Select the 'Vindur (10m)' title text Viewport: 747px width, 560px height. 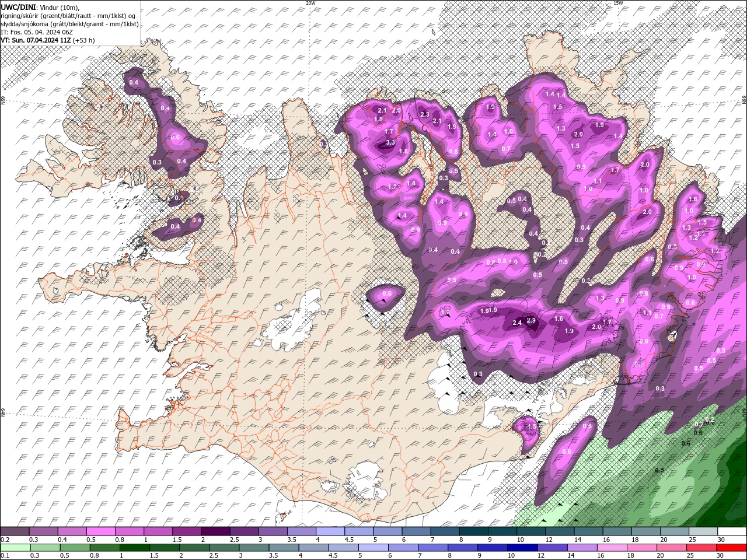tap(60, 7)
